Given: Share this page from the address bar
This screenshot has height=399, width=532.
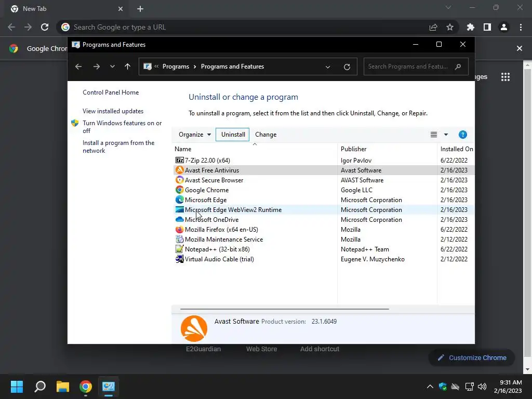Looking at the screenshot, I should [x=433, y=28].
